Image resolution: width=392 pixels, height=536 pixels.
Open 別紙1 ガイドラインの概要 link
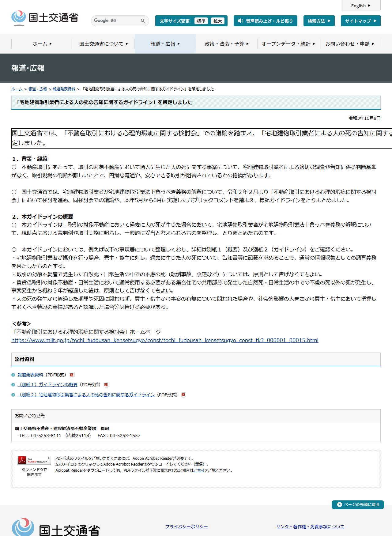47,385
